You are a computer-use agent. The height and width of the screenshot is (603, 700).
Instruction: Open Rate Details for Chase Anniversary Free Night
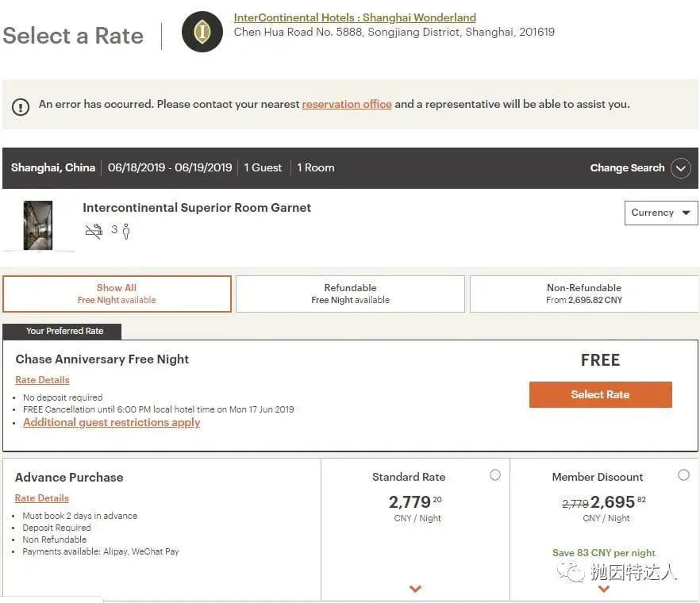click(x=42, y=380)
